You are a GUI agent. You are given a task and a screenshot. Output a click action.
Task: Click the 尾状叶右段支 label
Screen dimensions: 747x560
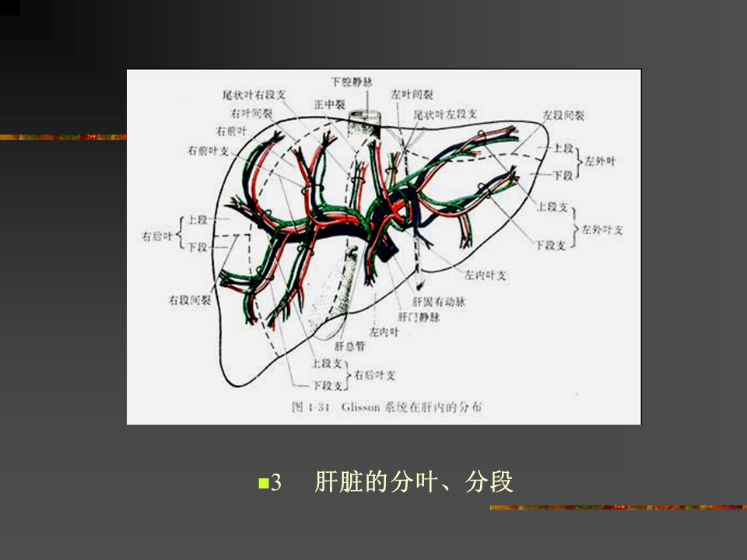pyautogui.click(x=254, y=94)
